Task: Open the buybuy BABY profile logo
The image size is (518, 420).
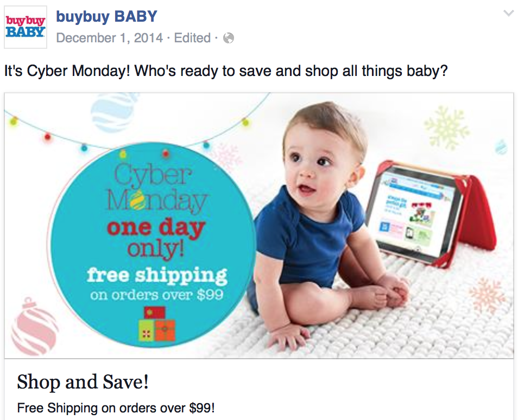Action: pyautogui.click(x=26, y=27)
